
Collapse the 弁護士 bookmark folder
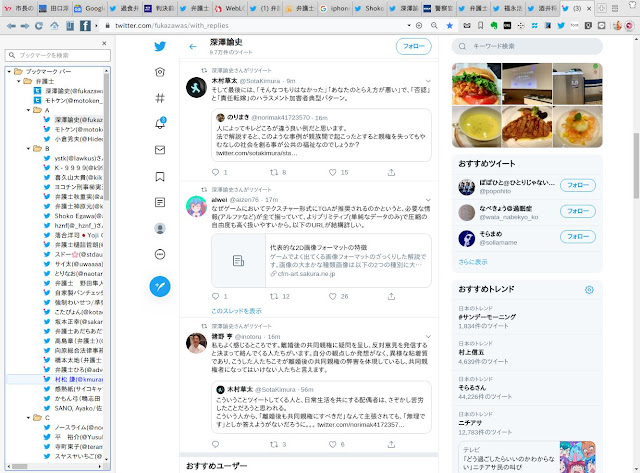[x=19, y=81]
